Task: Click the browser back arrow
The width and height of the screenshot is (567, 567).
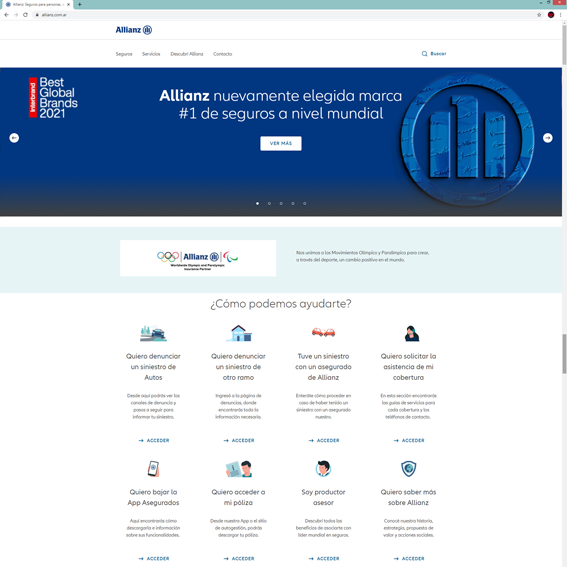Action: pyautogui.click(x=7, y=15)
